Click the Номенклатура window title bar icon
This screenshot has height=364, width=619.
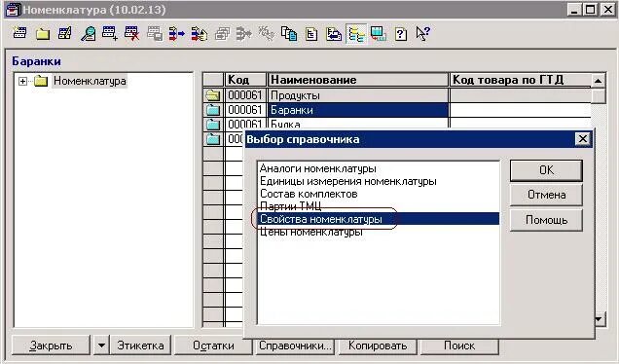(x=13, y=10)
